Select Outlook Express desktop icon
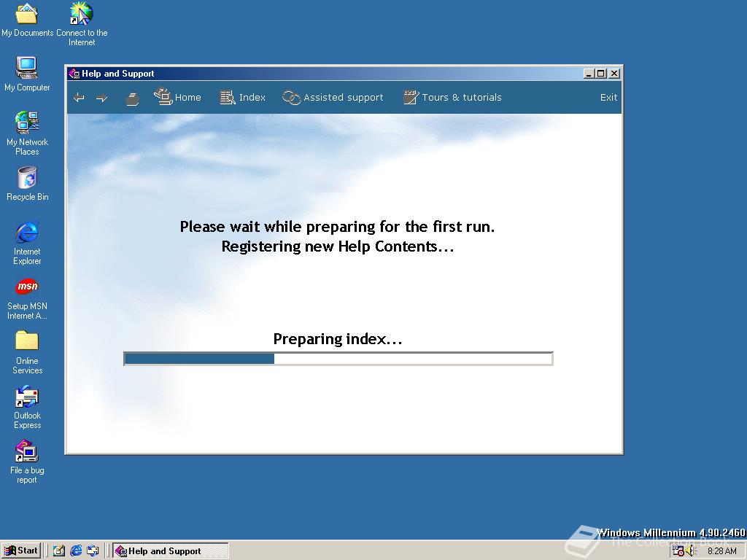The height and width of the screenshot is (560, 747). [27, 407]
